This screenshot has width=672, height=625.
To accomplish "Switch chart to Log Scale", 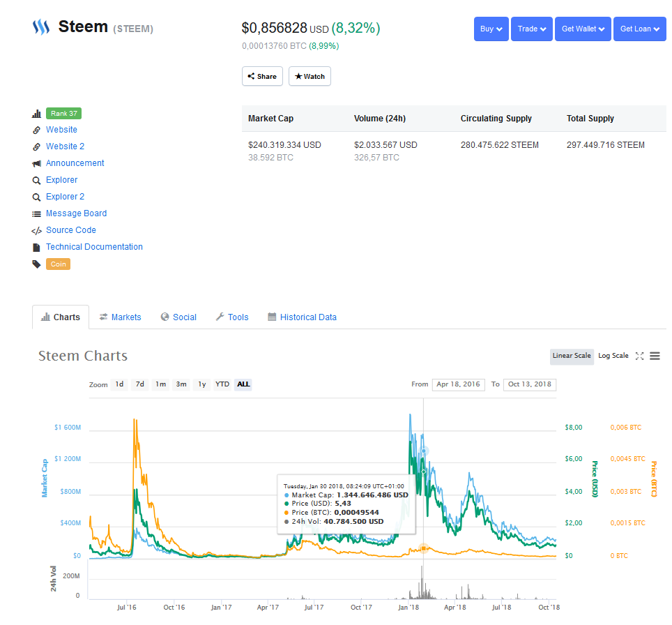I will pyautogui.click(x=613, y=356).
